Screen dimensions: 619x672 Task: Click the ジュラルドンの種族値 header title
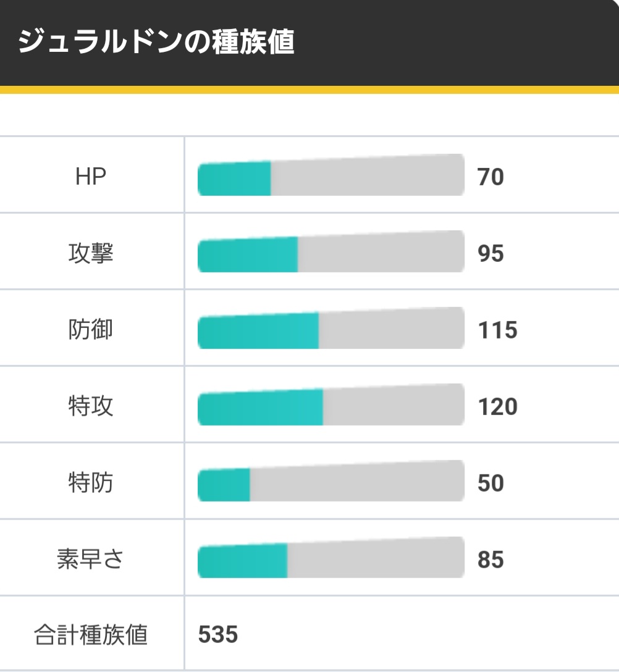[x=156, y=42]
